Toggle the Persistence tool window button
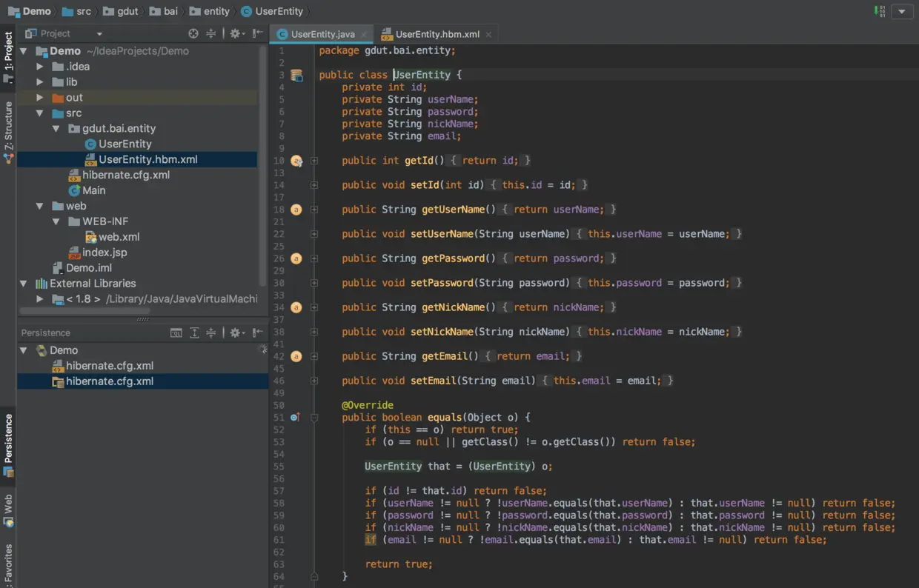 pos(8,444)
